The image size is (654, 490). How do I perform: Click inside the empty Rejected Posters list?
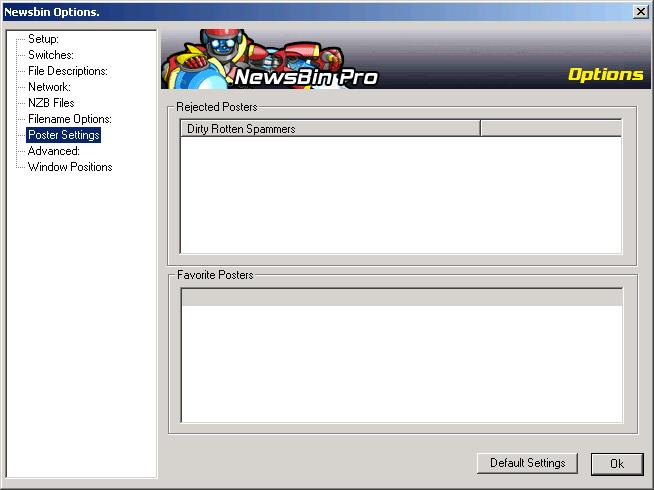(400, 195)
